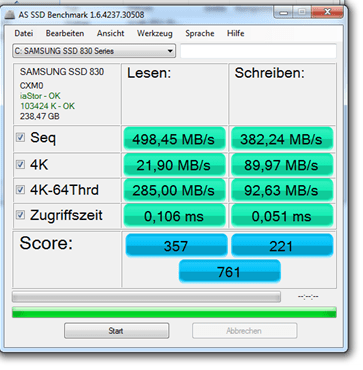Screen dimensions: 363x370
Task: Open the Werkzeug menu
Action: (155, 33)
